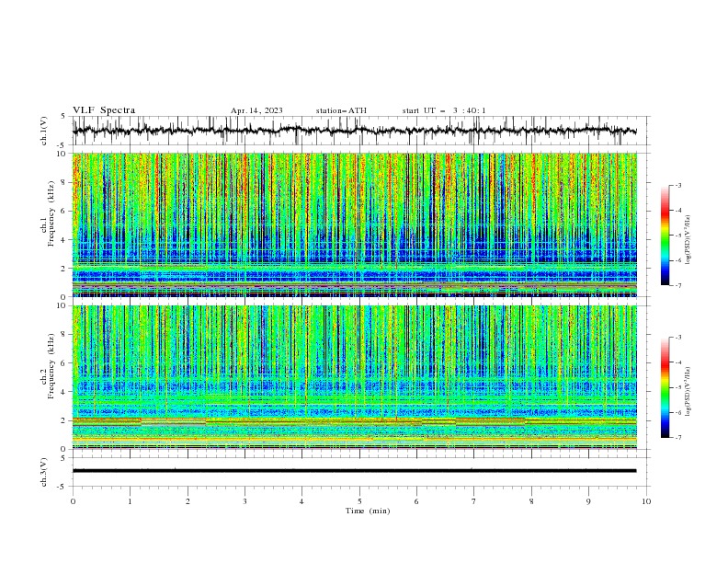Select the "start UT = 3 :40: 1" text
The width and height of the screenshot is (728, 563).
tap(444, 110)
